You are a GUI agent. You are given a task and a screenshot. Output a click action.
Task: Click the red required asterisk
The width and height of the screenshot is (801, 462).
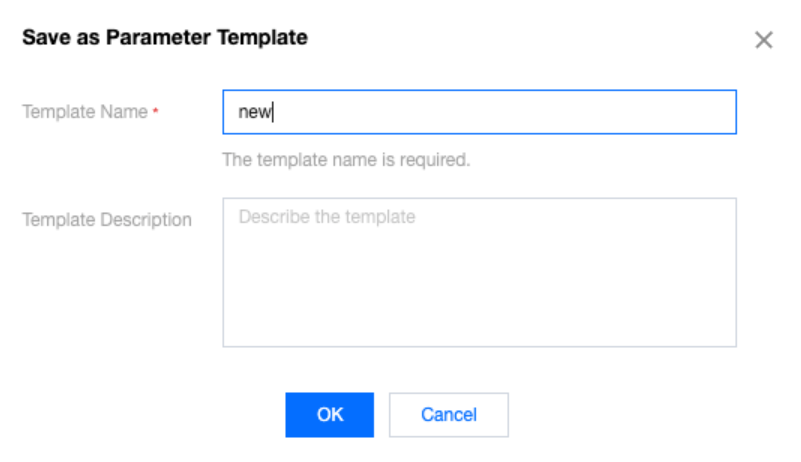(x=155, y=112)
